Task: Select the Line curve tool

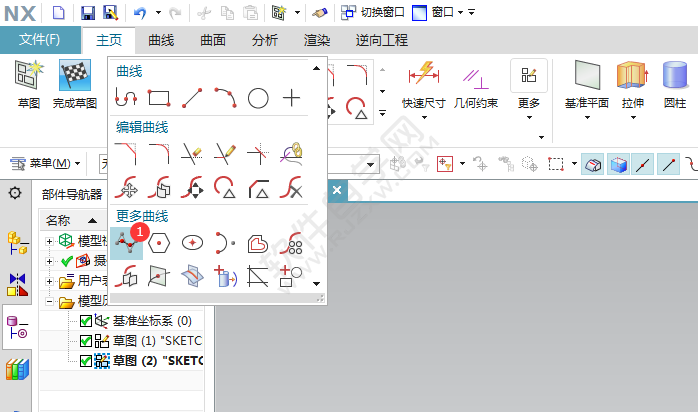Action: point(192,98)
